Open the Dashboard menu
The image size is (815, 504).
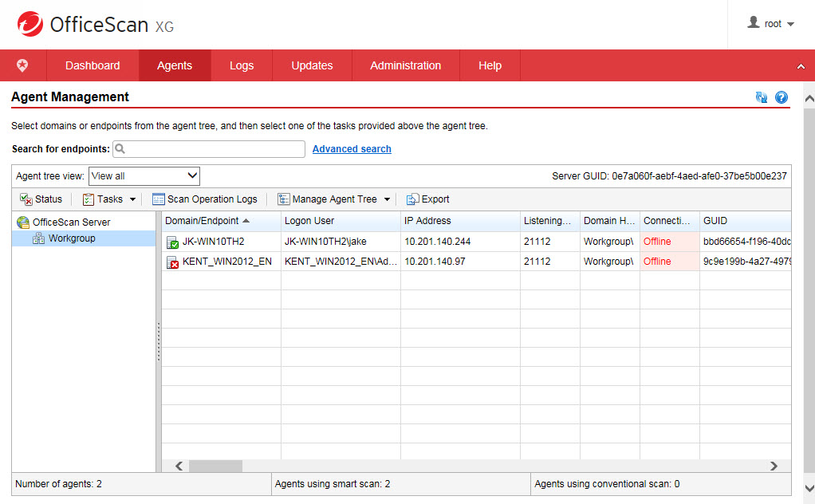93,65
